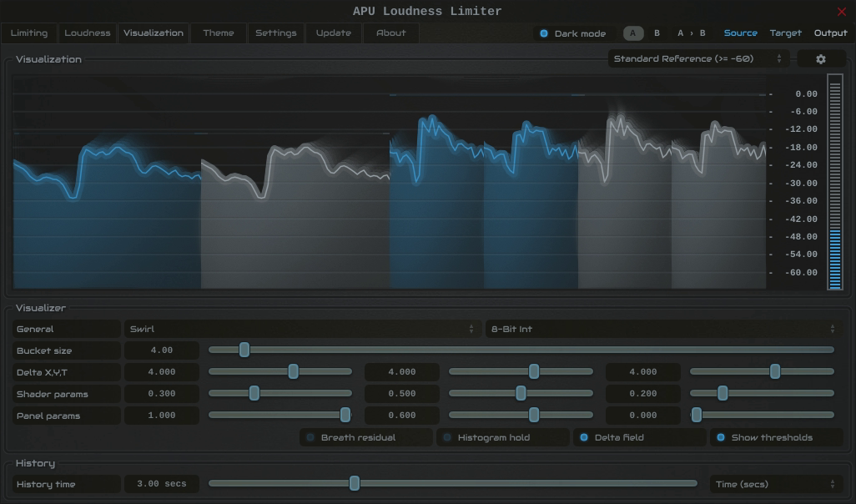Click the History time label
856x504 pixels.
66,484
